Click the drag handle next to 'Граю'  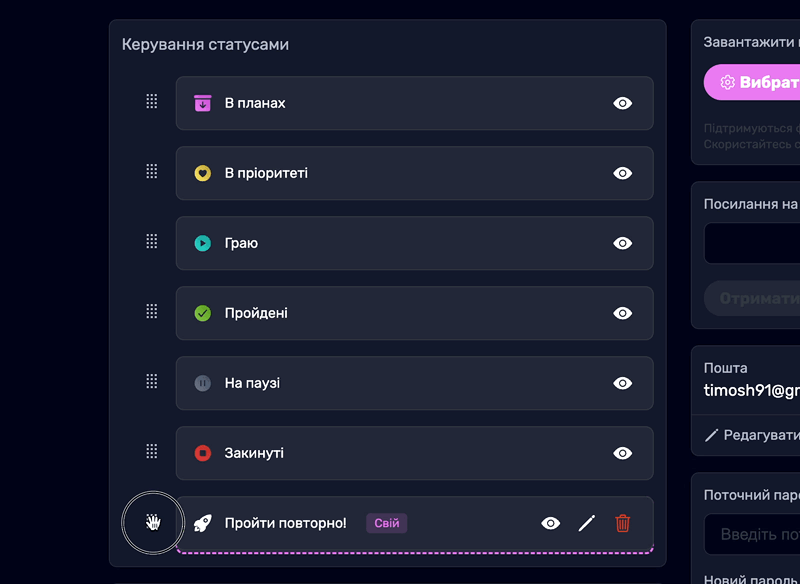point(151,241)
